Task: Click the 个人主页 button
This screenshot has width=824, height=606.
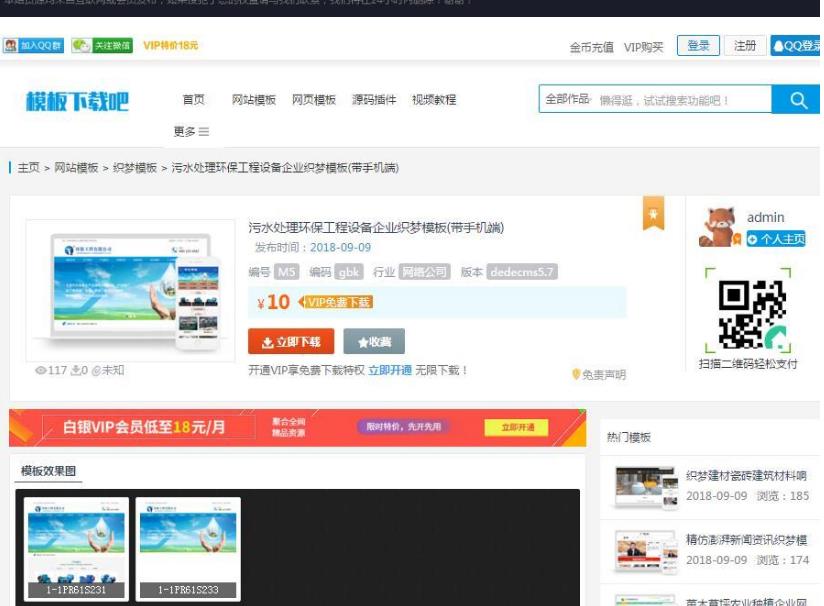Action: click(776, 239)
